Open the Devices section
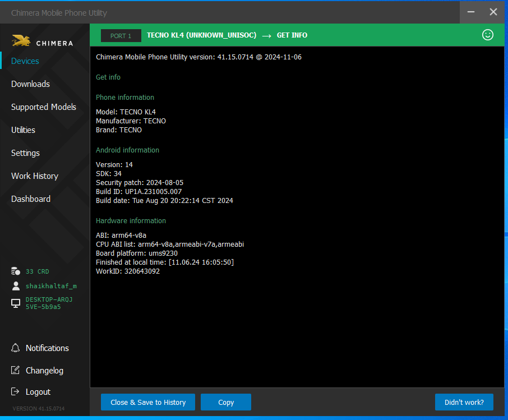Viewport: 508px width, 420px height. point(25,61)
